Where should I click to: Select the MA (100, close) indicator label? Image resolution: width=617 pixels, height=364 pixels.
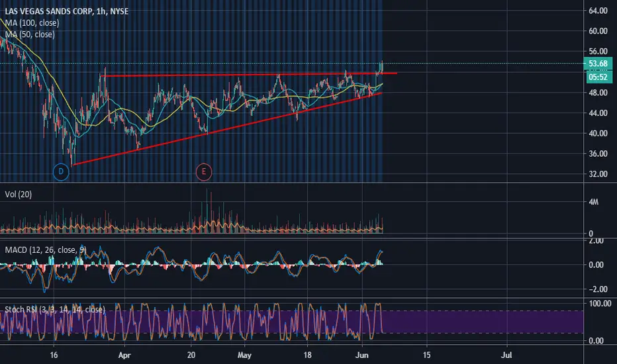pos(32,23)
